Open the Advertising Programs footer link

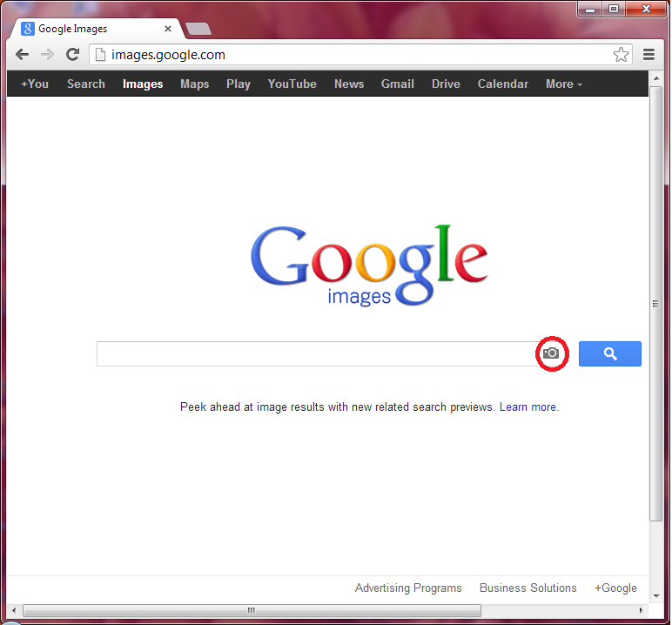[408, 588]
